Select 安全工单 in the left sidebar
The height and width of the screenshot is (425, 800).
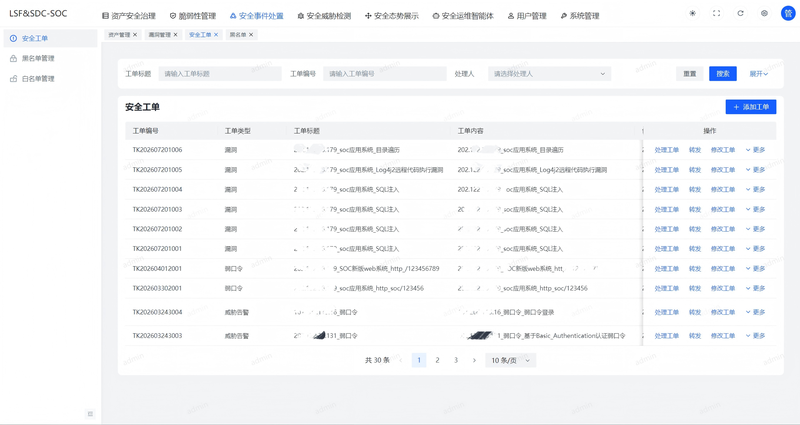[x=50, y=38]
